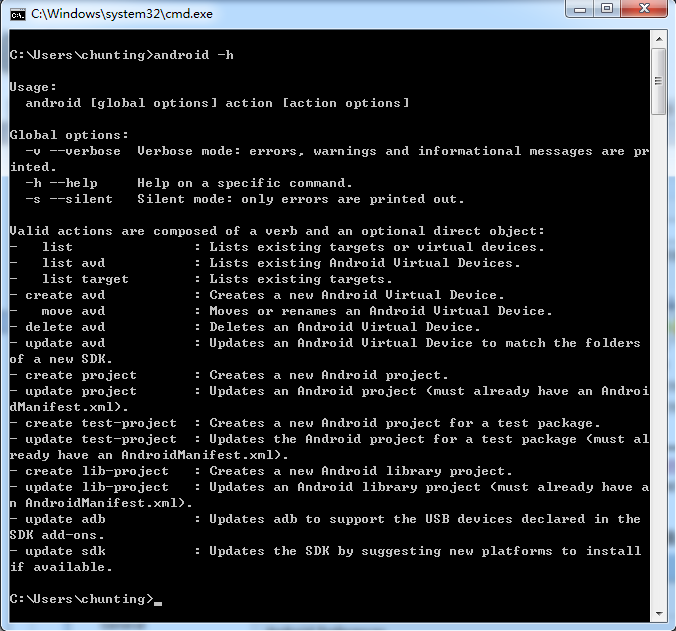This screenshot has height=631, width=676.
Task: Click the 'create project' action row
Action: pyautogui.click(x=229, y=375)
